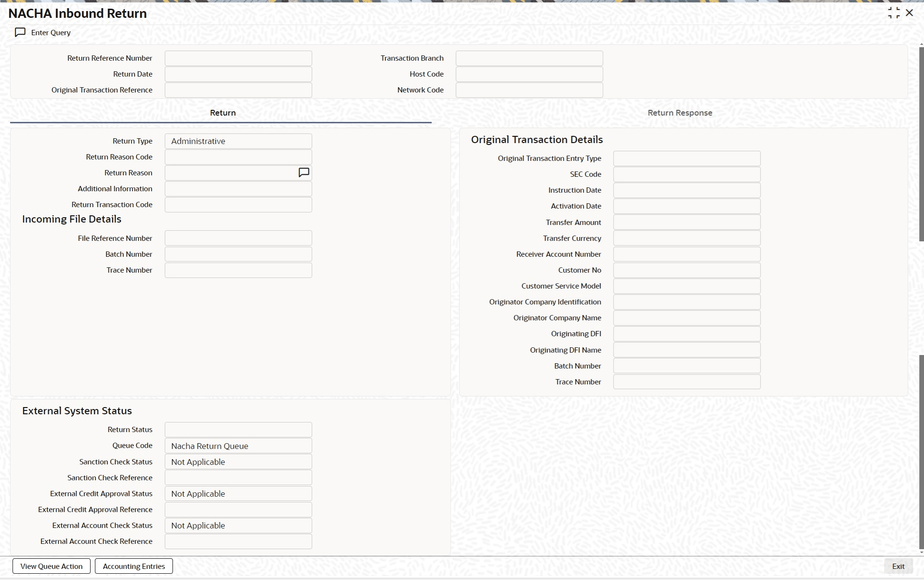Click the External System Status heading
Viewport: 924px width, 580px height.
coord(77,411)
